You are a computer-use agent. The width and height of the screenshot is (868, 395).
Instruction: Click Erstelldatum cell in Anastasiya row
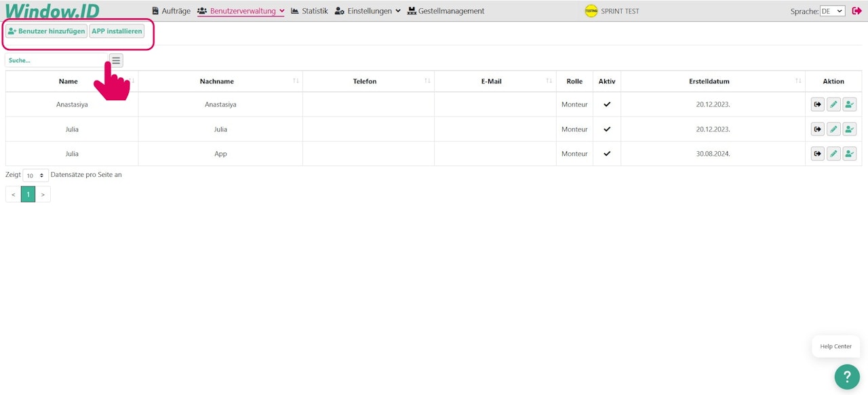pos(713,104)
